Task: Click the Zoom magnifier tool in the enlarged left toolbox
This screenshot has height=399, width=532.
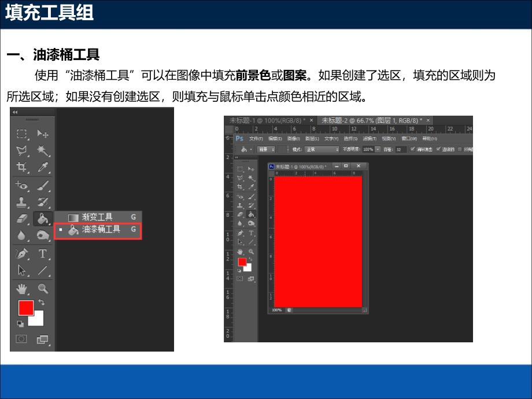Action: coord(43,288)
